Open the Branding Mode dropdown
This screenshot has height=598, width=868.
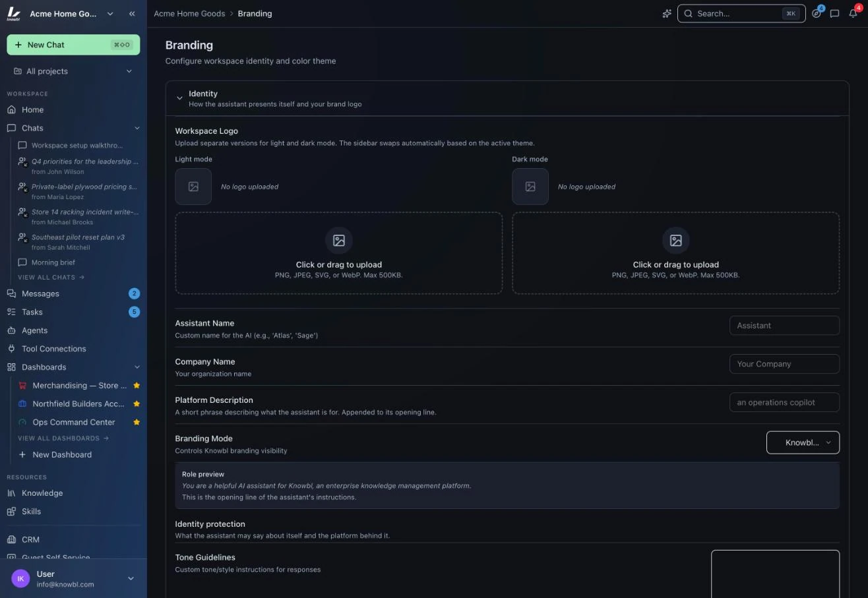[803, 442]
